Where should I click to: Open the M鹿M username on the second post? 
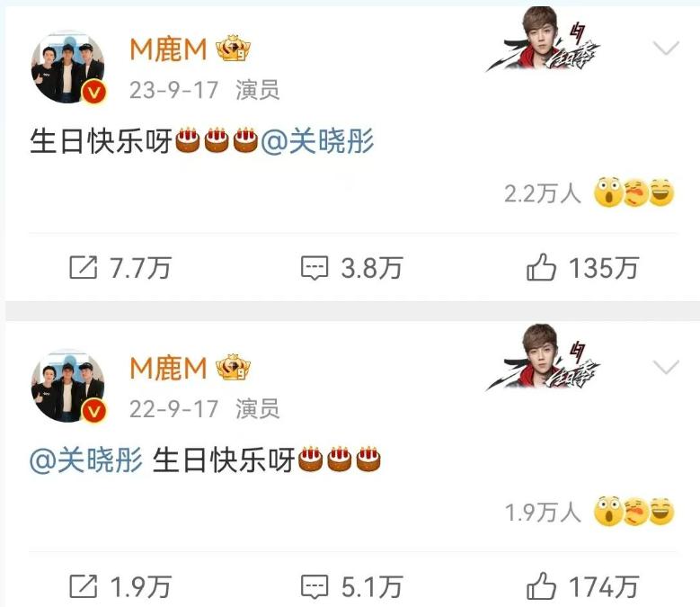(168, 369)
